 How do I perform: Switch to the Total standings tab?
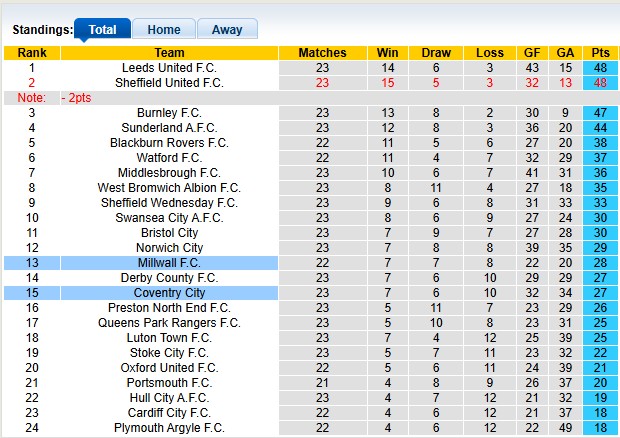pyautogui.click(x=102, y=29)
